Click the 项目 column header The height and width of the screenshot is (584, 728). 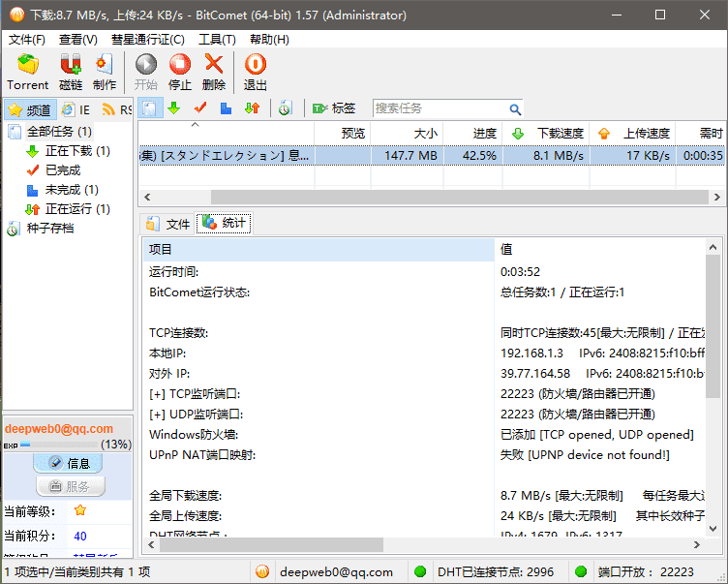(x=318, y=250)
